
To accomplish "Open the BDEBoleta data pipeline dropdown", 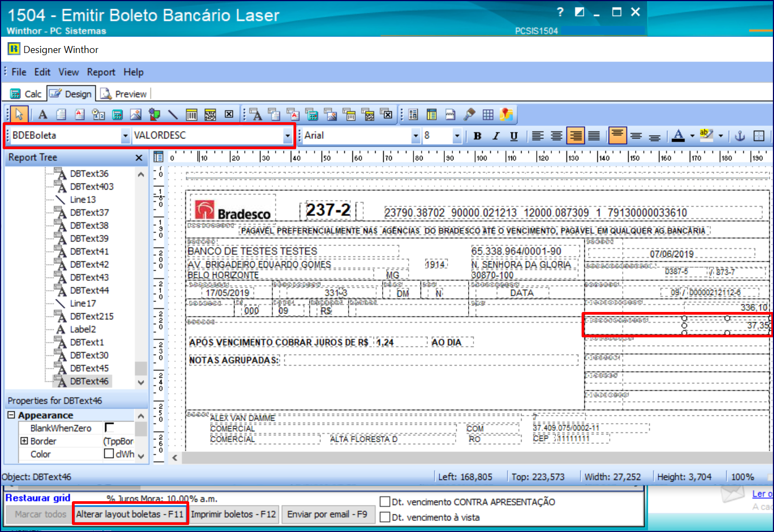I will [x=125, y=136].
